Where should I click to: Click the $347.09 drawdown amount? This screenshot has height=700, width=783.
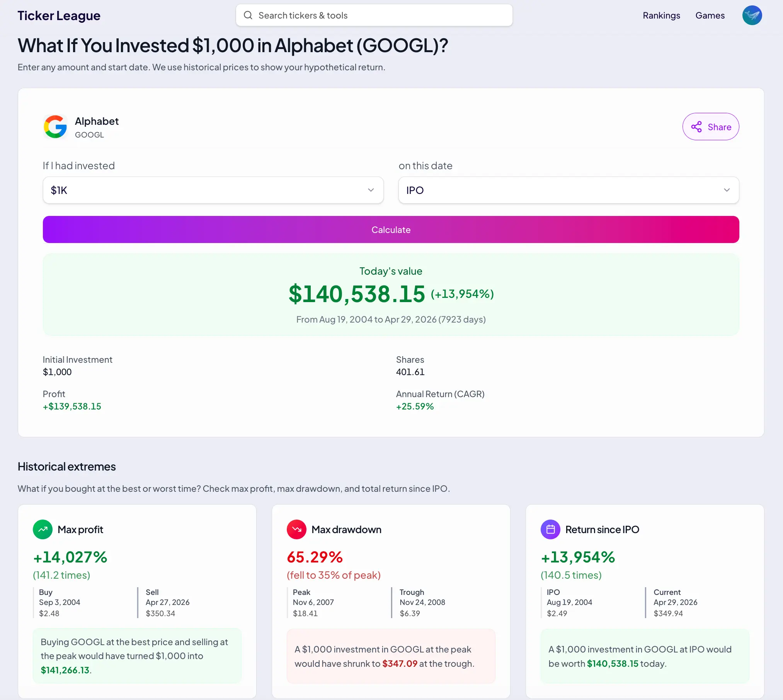point(400,664)
